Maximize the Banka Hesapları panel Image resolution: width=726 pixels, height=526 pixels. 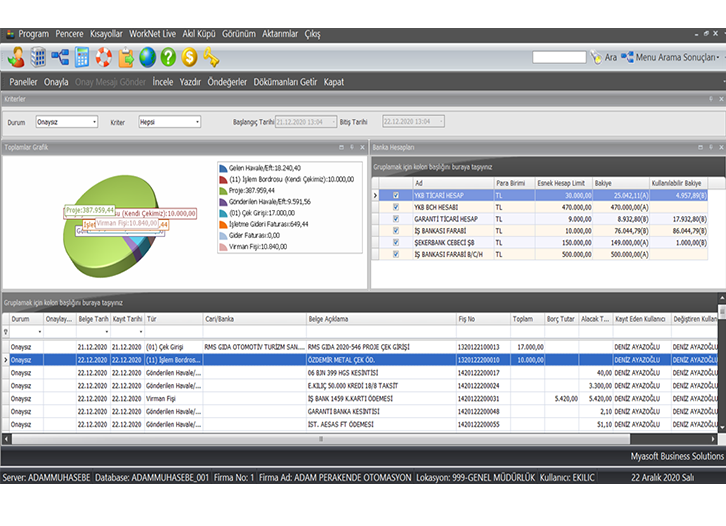700,147
